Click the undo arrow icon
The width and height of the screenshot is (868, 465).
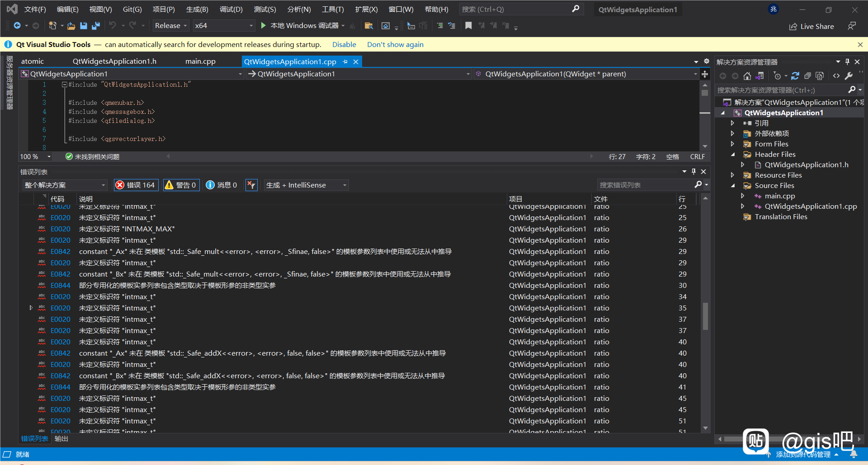click(112, 26)
